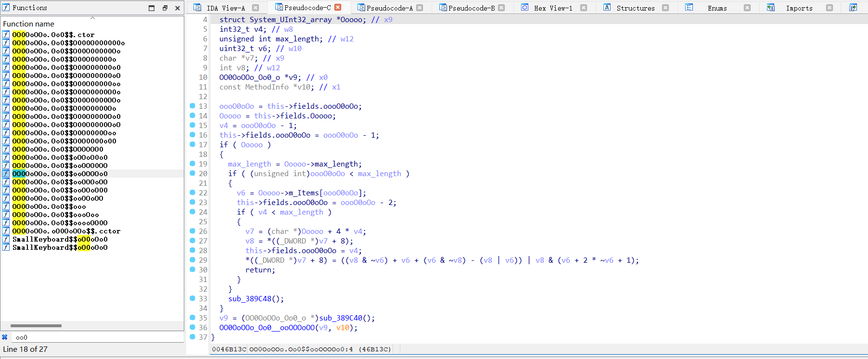
Task: Undock the Functions panel to floating
Action: [x=165, y=8]
